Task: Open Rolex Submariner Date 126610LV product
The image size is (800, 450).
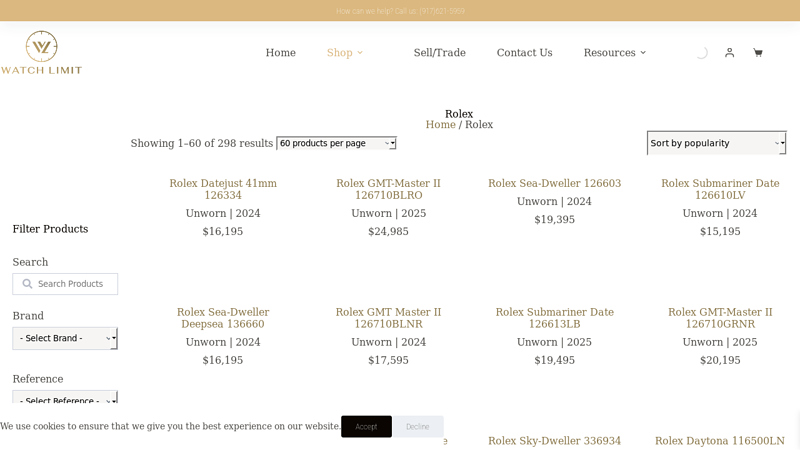Action: coord(720,189)
